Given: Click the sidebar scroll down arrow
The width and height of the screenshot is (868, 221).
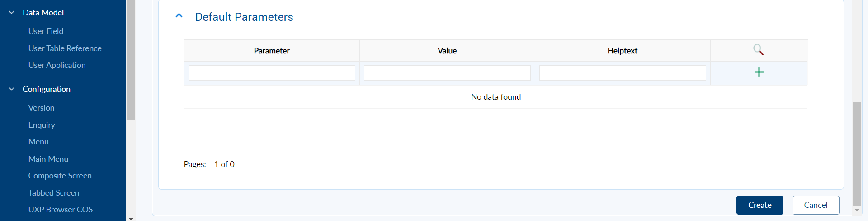Looking at the screenshot, I should (131, 218).
